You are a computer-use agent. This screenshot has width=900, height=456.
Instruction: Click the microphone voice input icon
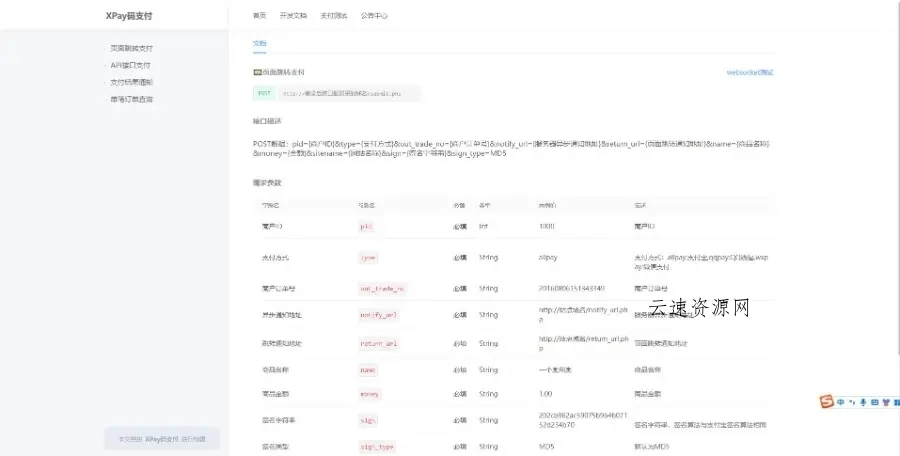[863, 403]
